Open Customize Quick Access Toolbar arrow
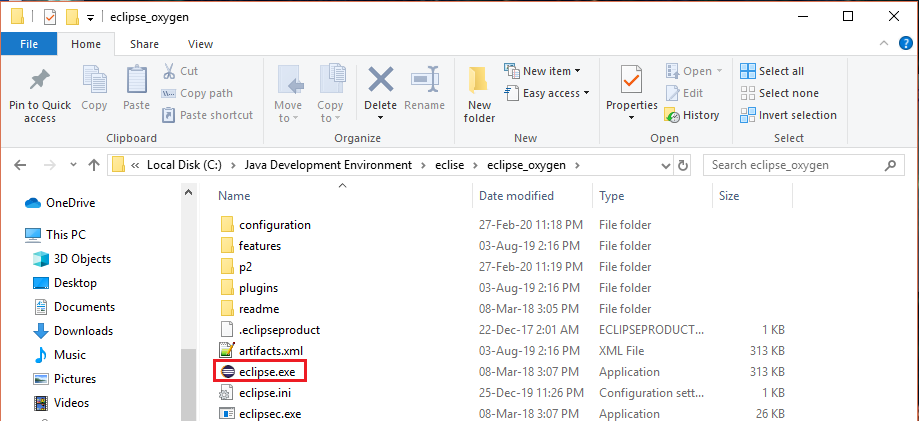919x421 pixels. pyautogui.click(x=90, y=18)
